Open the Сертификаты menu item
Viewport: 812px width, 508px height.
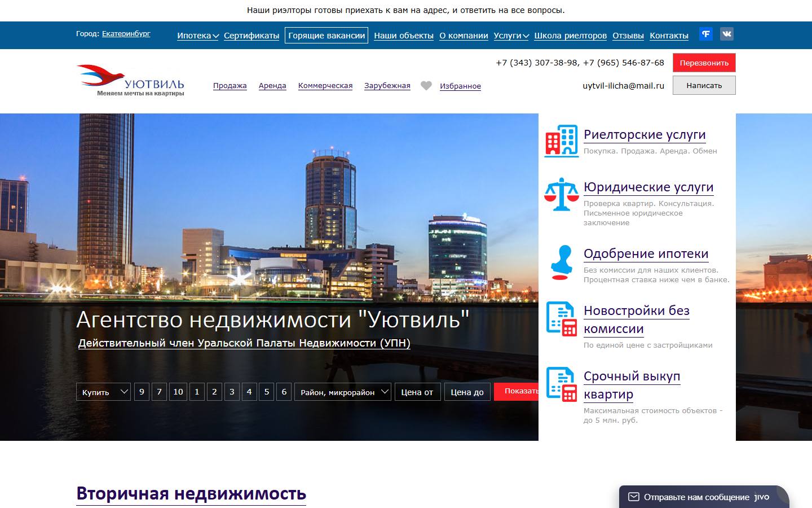[251, 36]
